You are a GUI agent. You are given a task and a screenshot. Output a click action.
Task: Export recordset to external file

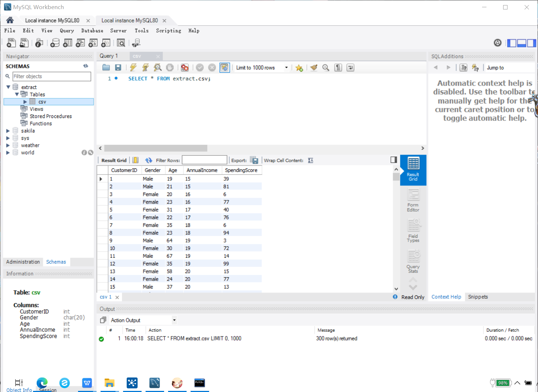(254, 160)
